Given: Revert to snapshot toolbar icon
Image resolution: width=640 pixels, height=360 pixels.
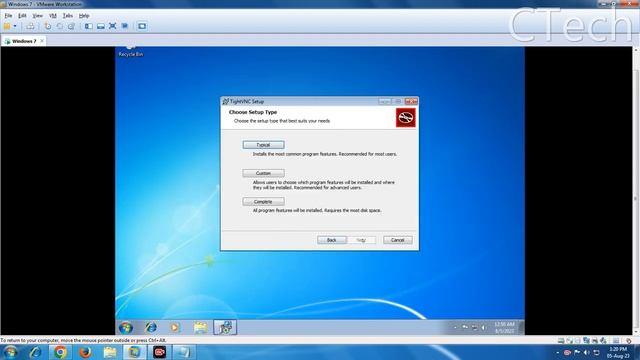Looking at the screenshot, I should click(60, 26).
